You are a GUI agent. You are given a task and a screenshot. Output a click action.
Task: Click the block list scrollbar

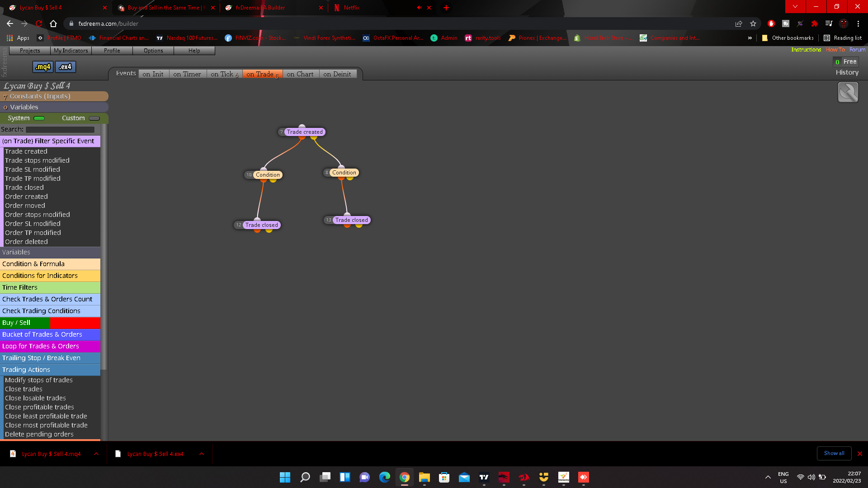(x=104, y=246)
